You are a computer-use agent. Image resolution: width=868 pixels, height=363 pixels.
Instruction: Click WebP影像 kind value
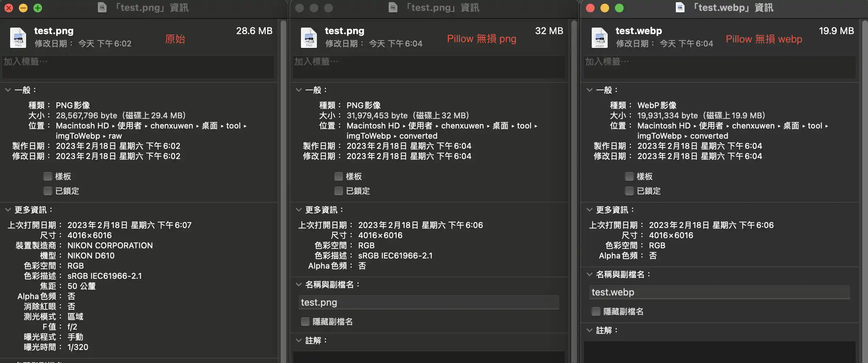[x=657, y=105]
